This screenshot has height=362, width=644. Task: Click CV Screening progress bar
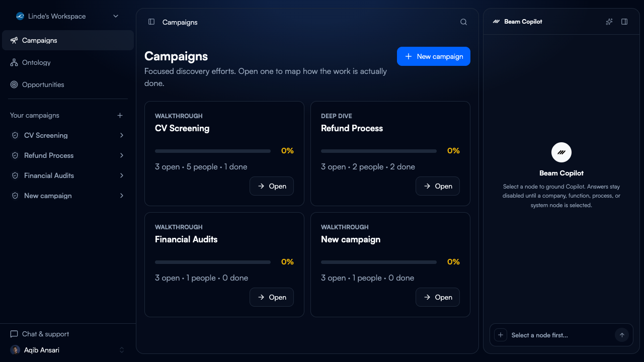click(x=213, y=151)
